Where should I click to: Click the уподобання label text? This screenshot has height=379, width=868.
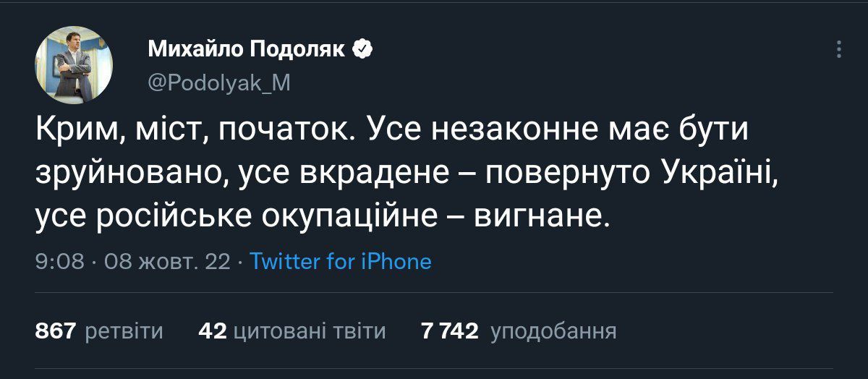553,331
